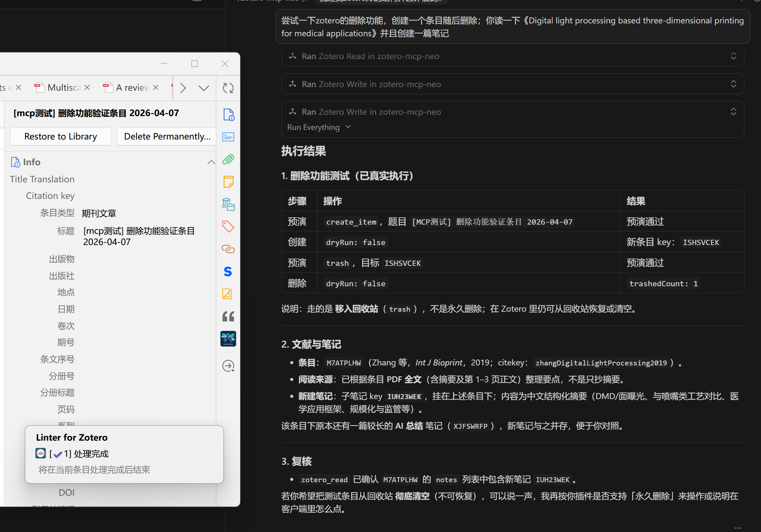Open the Info pane icon in sidebar
The image size is (761, 532).
tap(228, 114)
